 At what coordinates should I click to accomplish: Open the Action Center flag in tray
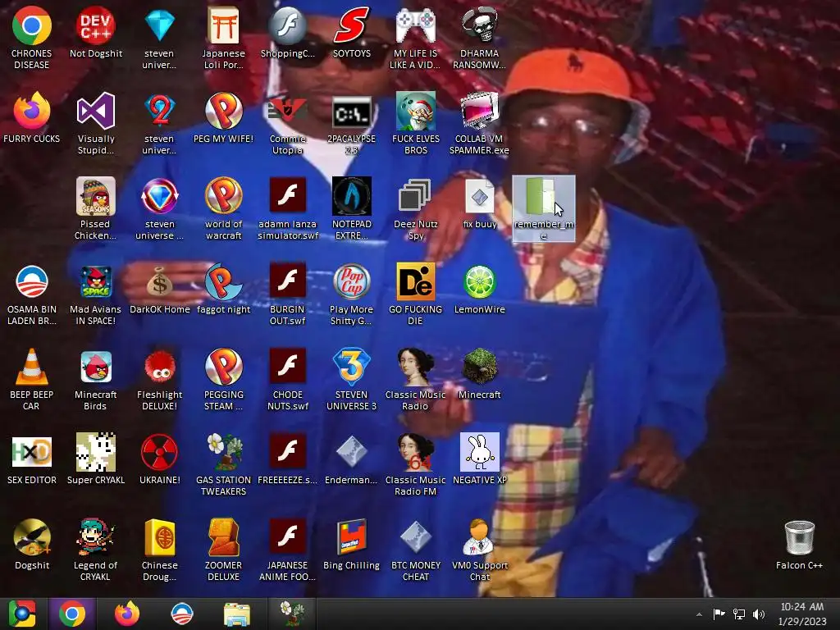pos(719,614)
